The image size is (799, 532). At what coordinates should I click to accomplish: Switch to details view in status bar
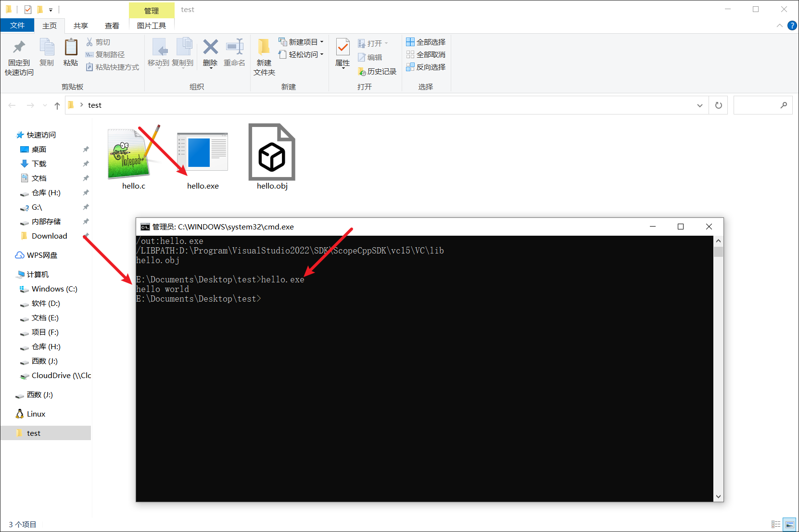775,524
